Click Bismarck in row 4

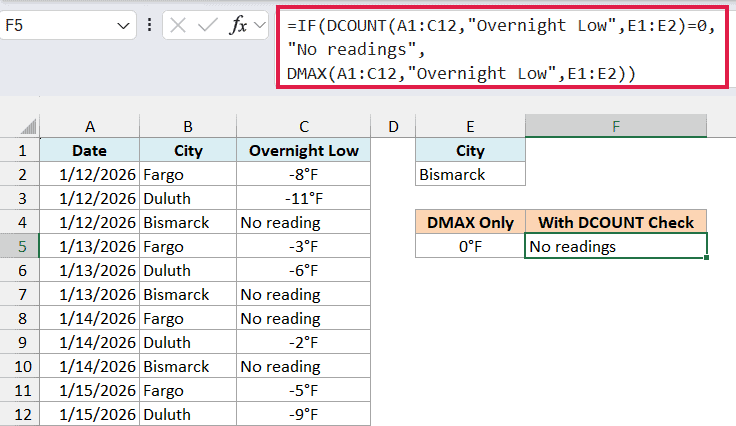point(188,222)
